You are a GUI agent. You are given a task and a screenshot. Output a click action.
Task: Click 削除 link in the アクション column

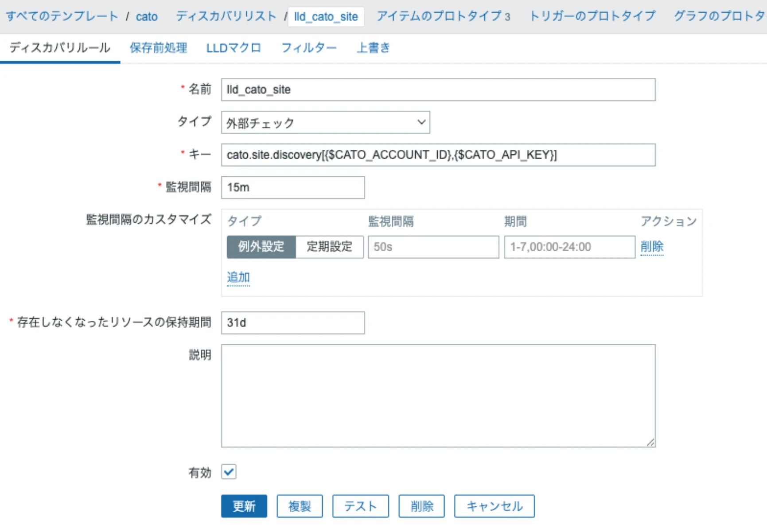click(x=652, y=247)
